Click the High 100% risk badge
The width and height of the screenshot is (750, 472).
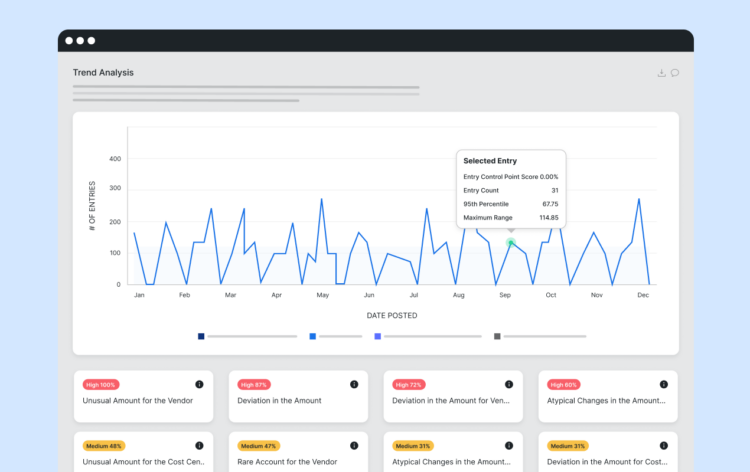pos(101,384)
